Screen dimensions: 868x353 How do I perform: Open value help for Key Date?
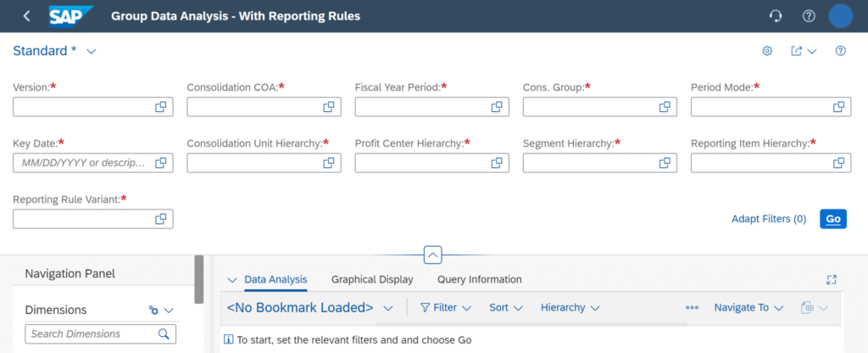[x=160, y=163]
